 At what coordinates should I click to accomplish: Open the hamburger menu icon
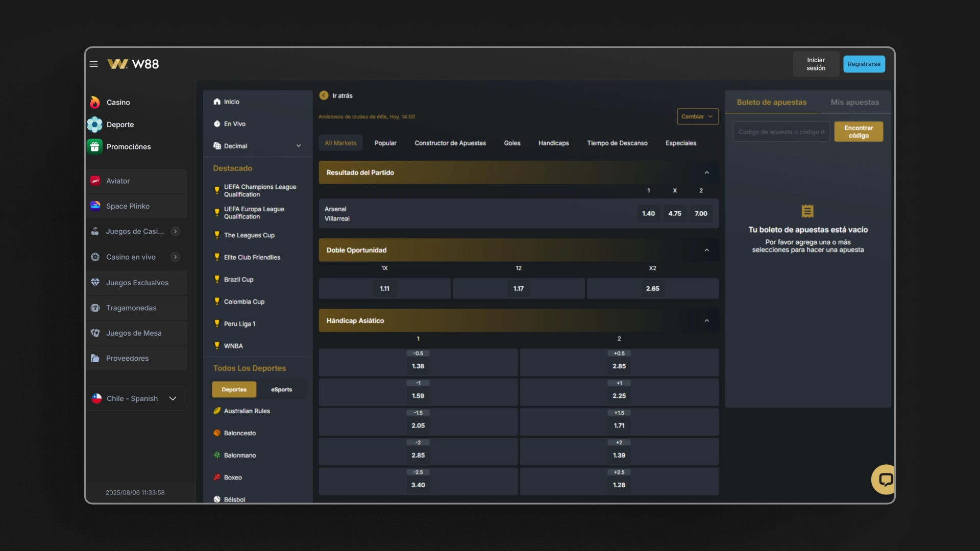pos(93,64)
